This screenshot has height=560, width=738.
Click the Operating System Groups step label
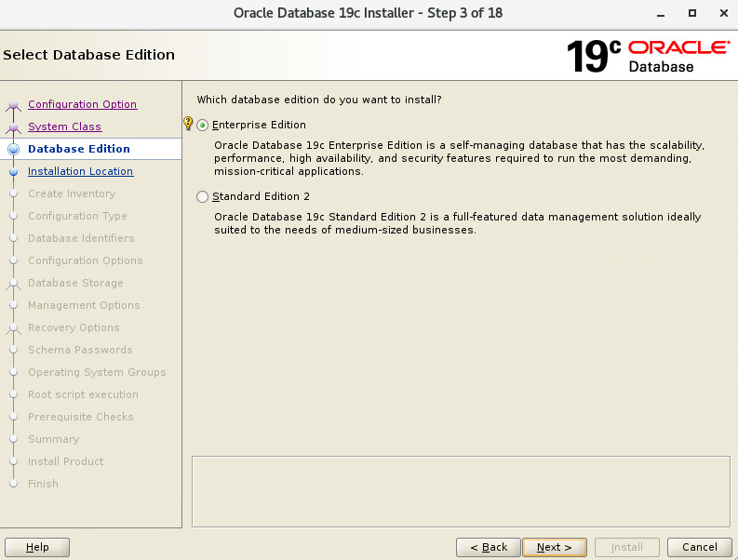(x=97, y=372)
